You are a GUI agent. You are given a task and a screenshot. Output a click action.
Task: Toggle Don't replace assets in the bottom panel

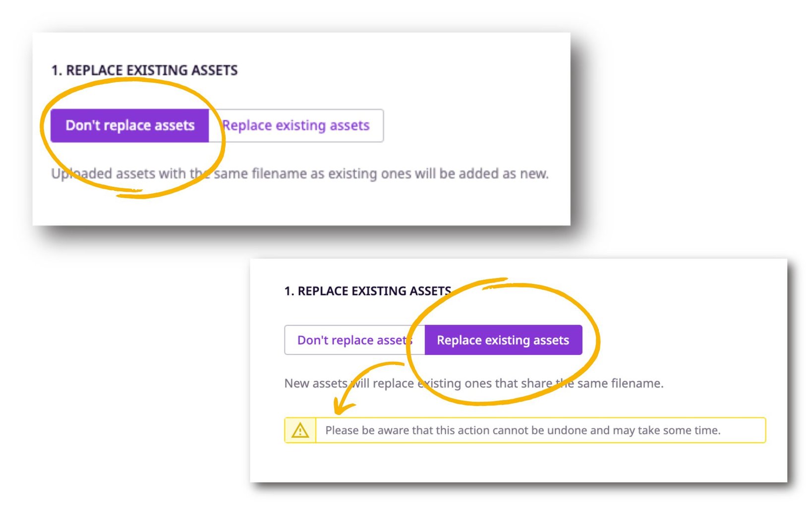click(354, 340)
